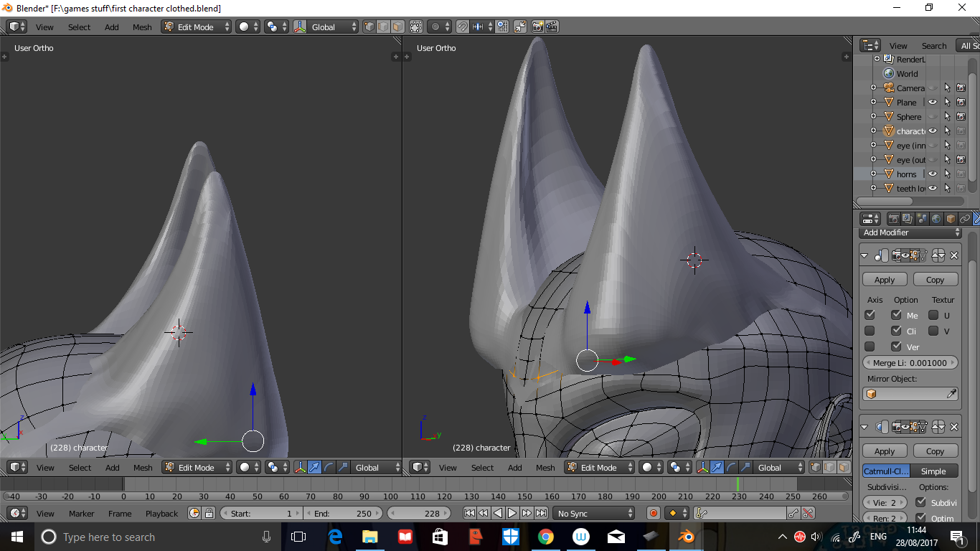Toggle visibility eye for Plane object
The image size is (980, 551).
933,102
